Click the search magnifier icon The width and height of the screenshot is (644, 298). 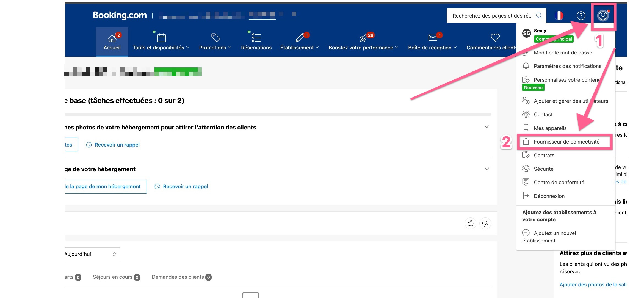point(539,16)
